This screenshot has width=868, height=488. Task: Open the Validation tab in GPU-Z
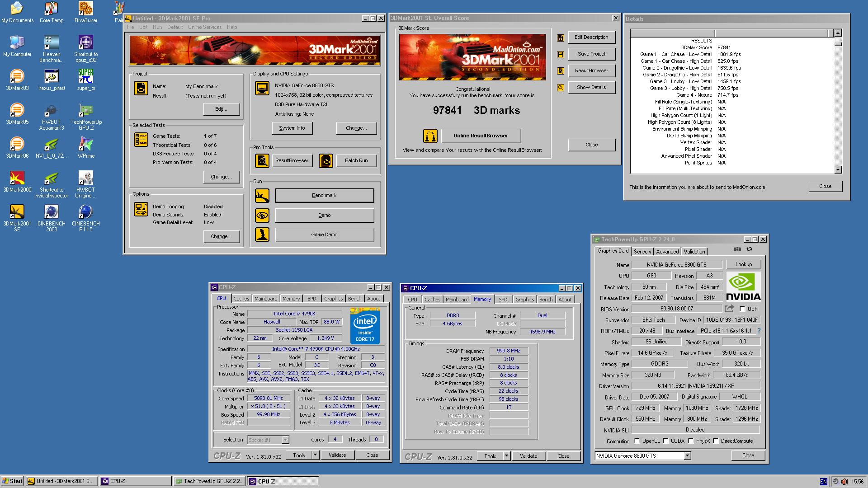click(694, 252)
